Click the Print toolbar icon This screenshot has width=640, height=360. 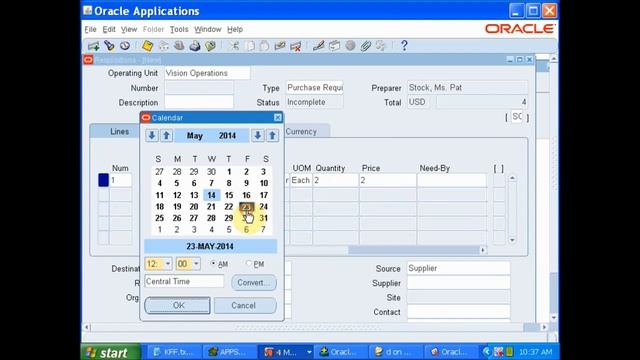coord(195,46)
